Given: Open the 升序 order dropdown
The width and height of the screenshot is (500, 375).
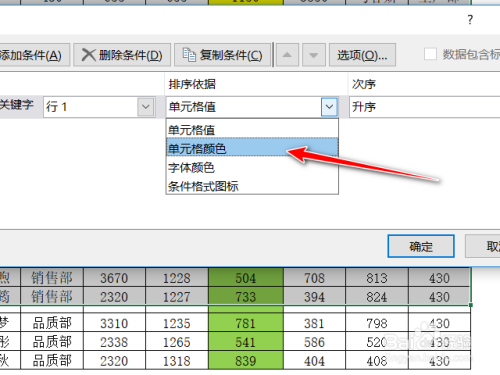Looking at the screenshot, I should tap(424, 107).
